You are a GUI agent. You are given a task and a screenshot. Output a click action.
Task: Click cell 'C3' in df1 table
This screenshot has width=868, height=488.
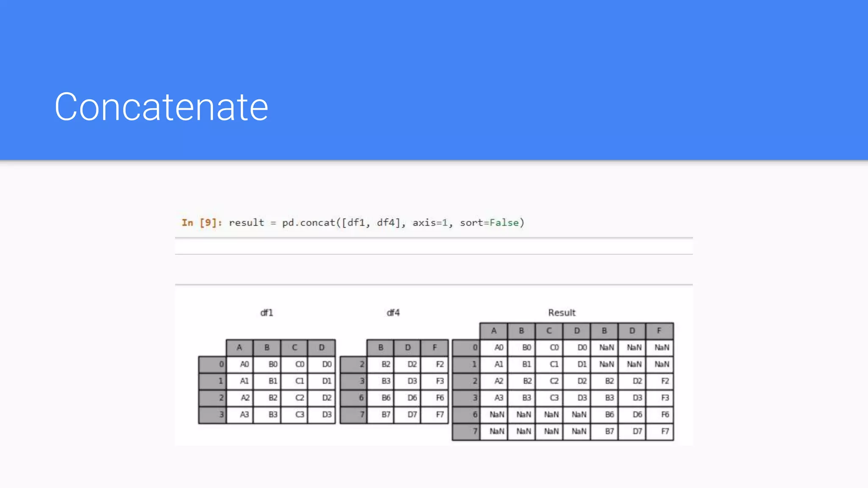tap(294, 414)
